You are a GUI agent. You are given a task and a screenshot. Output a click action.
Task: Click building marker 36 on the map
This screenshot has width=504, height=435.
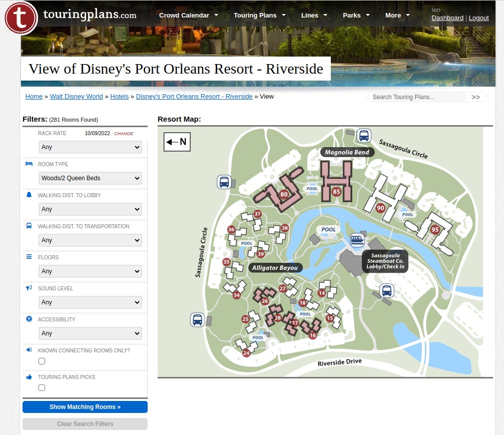[x=231, y=230]
